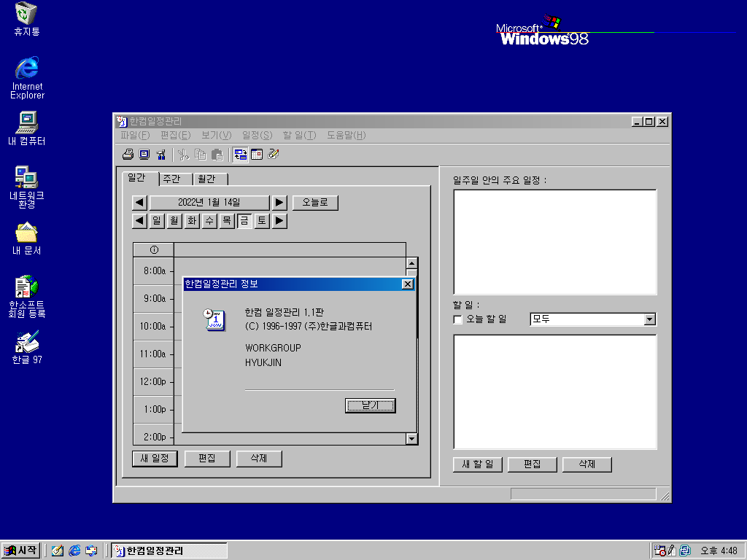Open the 보기(V) menu
Viewport: 747px width, 560px height.
tap(216, 135)
